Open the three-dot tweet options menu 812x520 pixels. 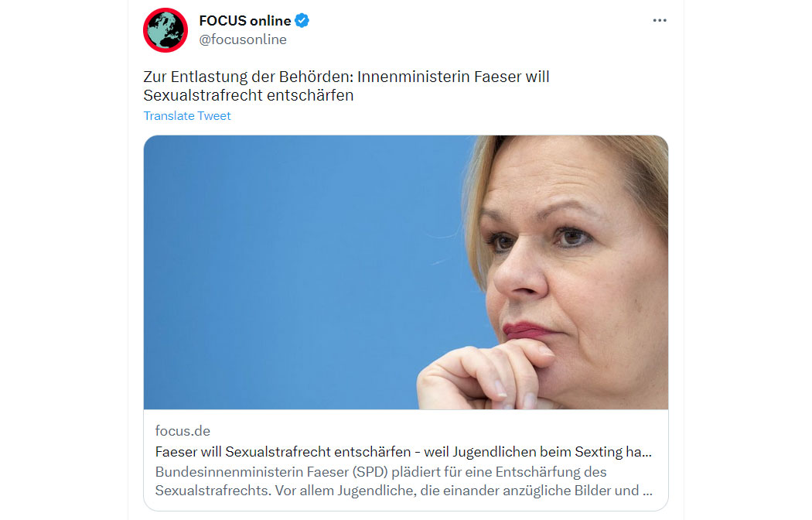(x=659, y=20)
